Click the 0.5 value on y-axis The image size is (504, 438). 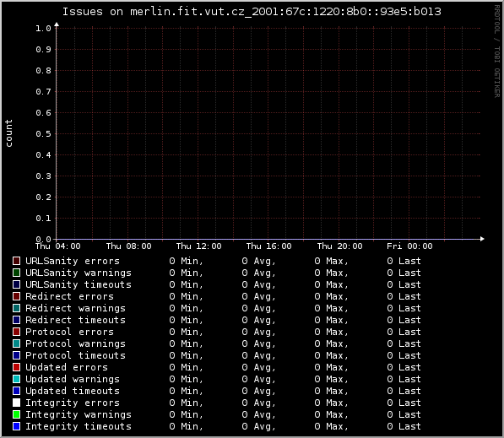pos(43,133)
